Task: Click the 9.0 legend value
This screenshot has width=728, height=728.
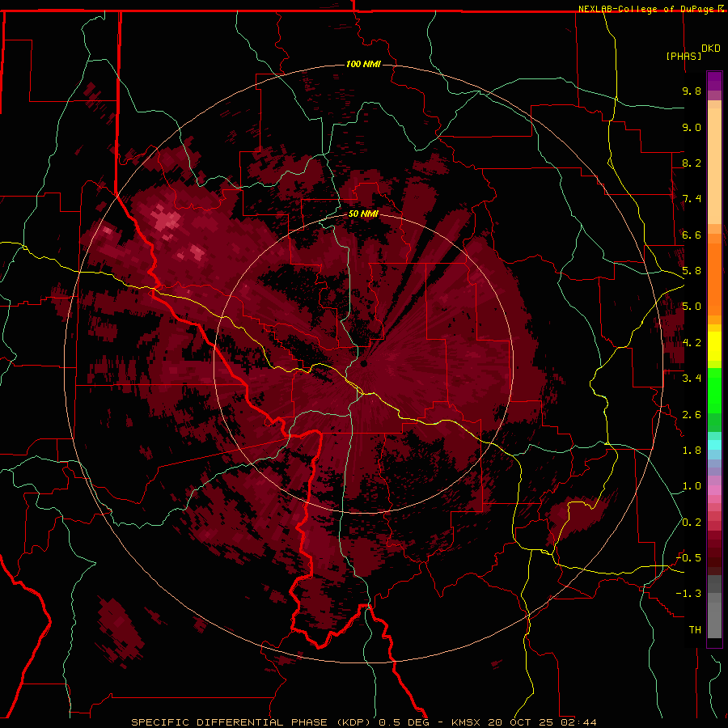Action: [692, 128]
